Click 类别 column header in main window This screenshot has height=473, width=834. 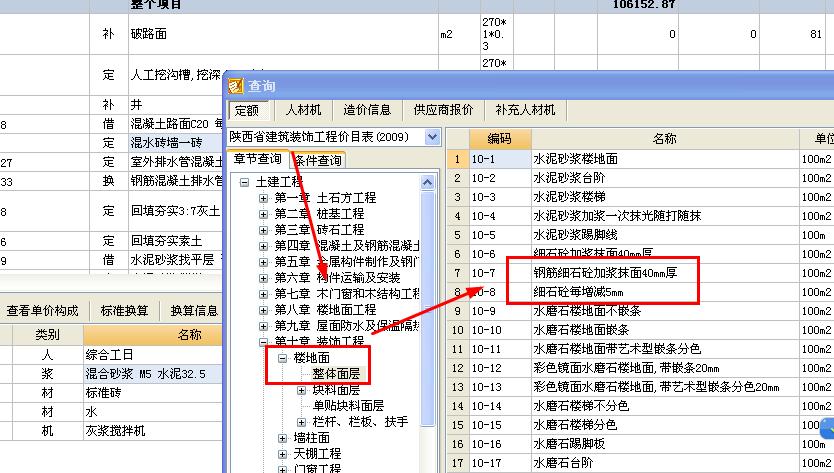47,335
